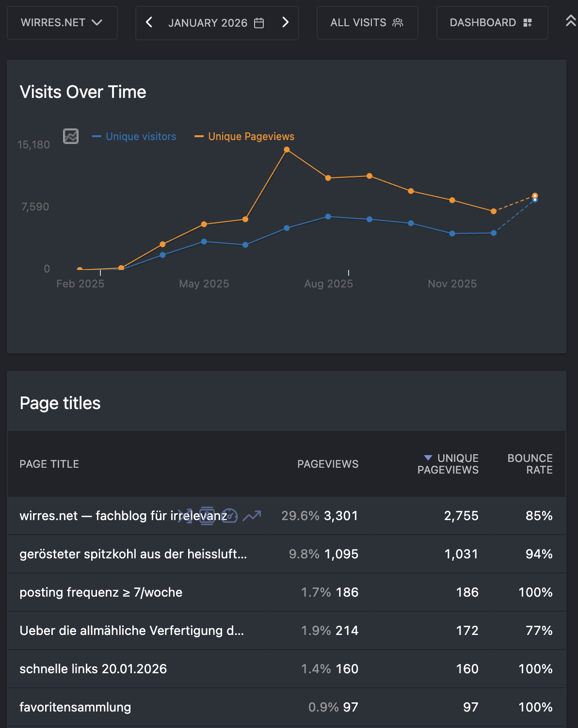The width and height of the screenshot is (578, 728).
Task: Toggle the Unique Pageviews series in legend
Action: 251,137
